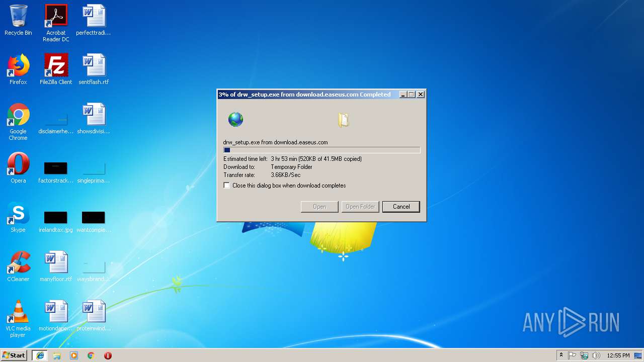
Task: Select the sentflash.rtf file icon
Action: 94,69
